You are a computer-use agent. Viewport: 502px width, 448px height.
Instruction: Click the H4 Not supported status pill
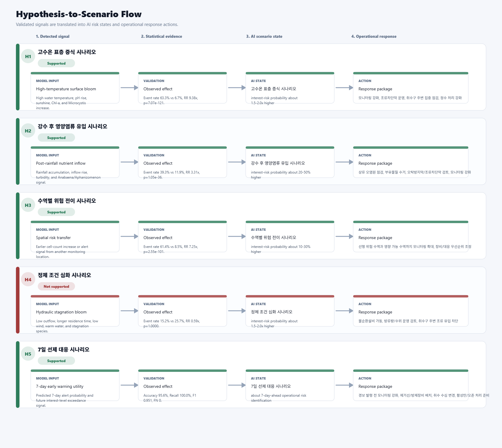56,287
